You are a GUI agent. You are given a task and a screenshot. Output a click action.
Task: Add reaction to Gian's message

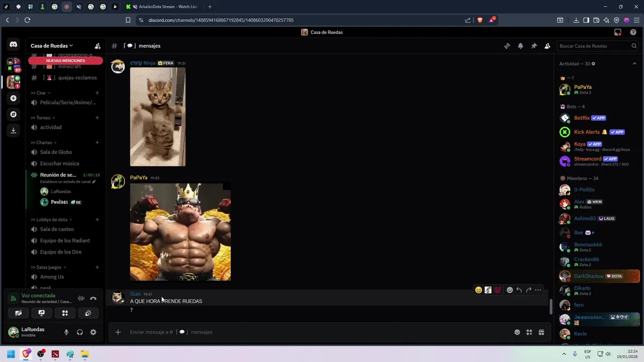510,290
